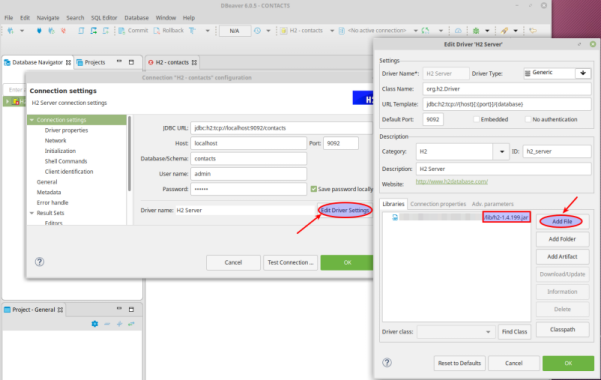Click the Commit toolbar button
The width and height of the screenshot is (601, 380).
(x=133, y=30)
